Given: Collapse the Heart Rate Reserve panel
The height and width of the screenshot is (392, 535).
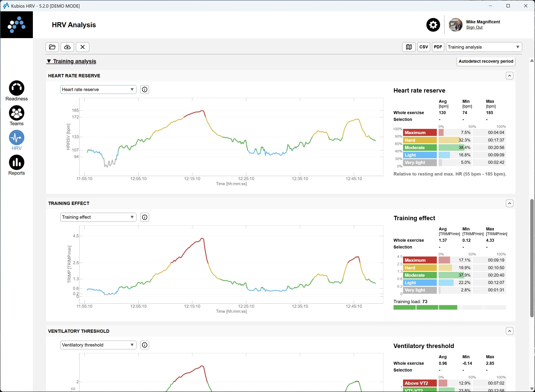Looking at the screenshot, I should (509, 76).
